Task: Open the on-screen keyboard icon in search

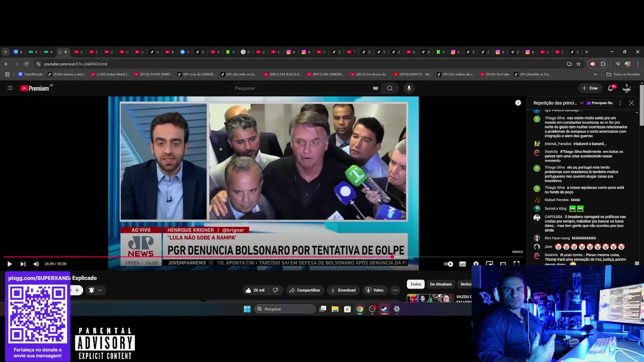Action: point(375,88)
